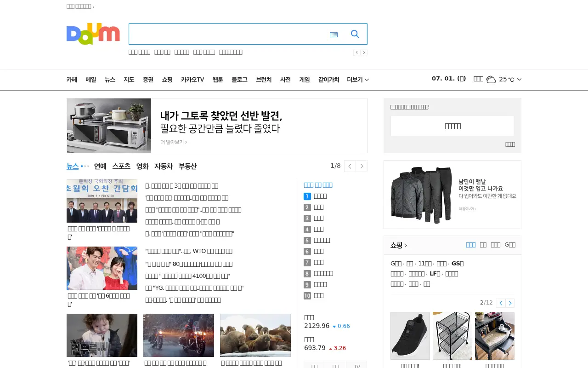This screenshot has height=368, width=588.
Task: Click the quilted jacket and pants ad
Action: (x=452, y=195)
